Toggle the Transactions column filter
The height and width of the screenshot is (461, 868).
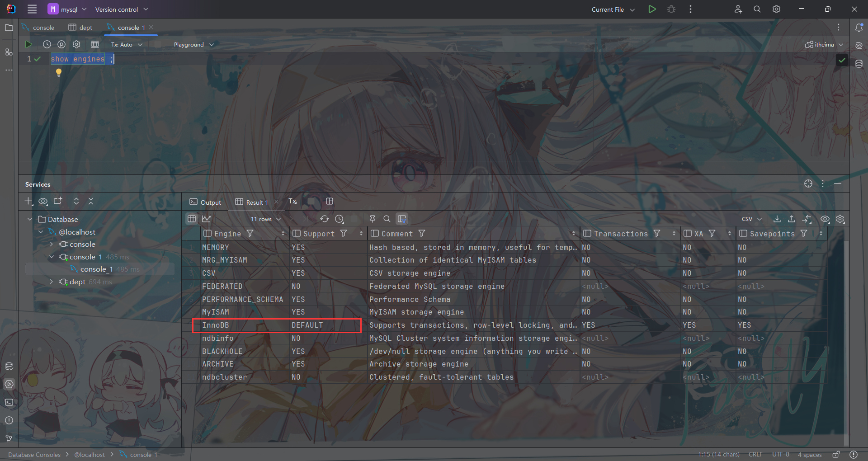point(657,233)
